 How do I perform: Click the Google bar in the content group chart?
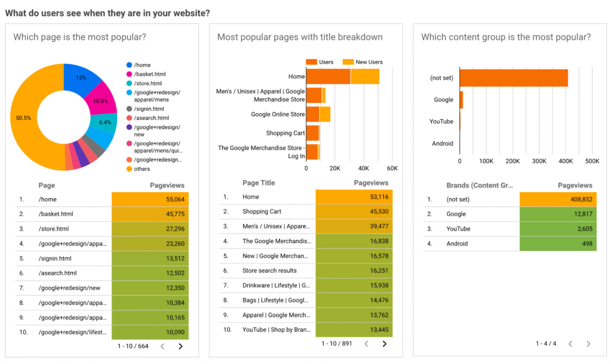point(462,100)
